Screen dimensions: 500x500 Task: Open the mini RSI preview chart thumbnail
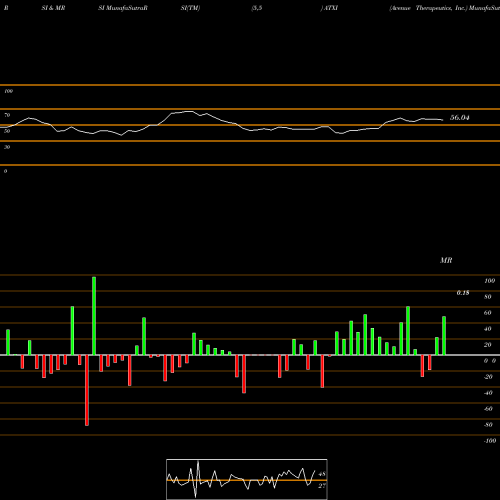click(247, 479)
